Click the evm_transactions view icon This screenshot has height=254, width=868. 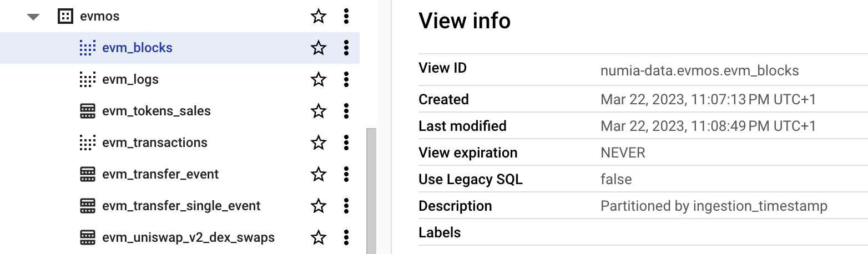[x=87, y=143]
